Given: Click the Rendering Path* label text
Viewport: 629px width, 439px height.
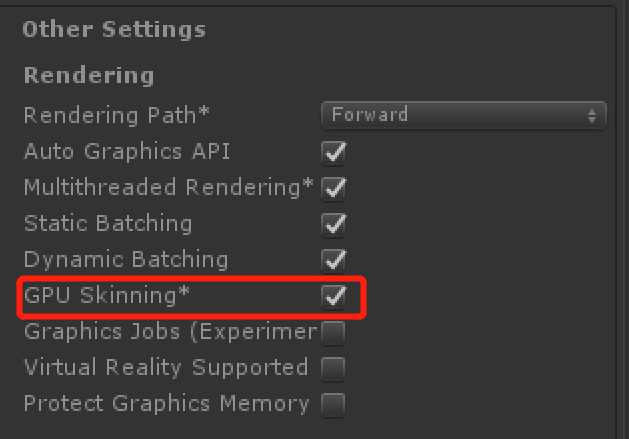Looking at the screenshot, I should 118,115.
